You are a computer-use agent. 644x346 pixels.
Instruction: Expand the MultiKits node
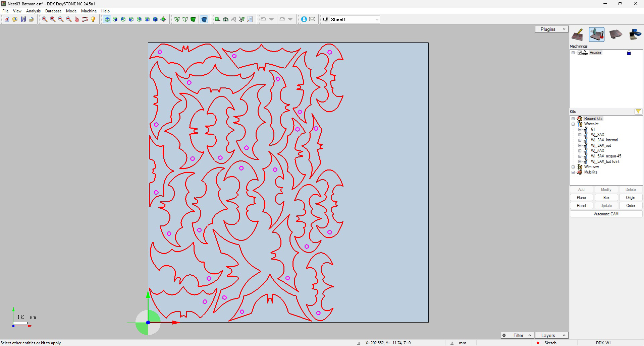pos(573,172)
